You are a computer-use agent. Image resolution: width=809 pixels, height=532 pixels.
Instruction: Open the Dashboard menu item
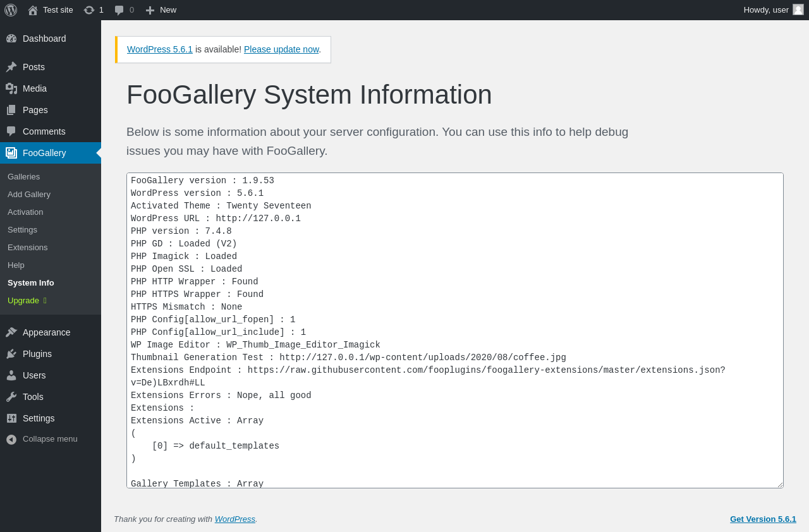(x=51, y=39)
